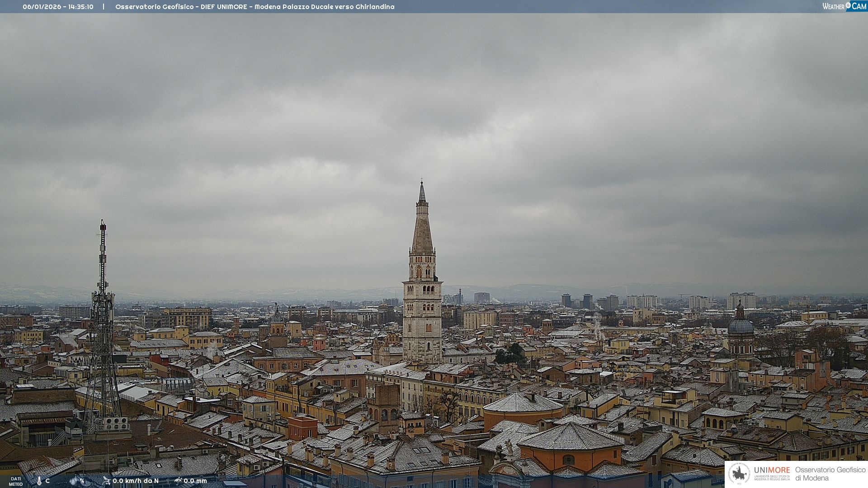Screen dimensions: 868x488
Task: Click the % humidity unit label
Action: click(82, 481)
